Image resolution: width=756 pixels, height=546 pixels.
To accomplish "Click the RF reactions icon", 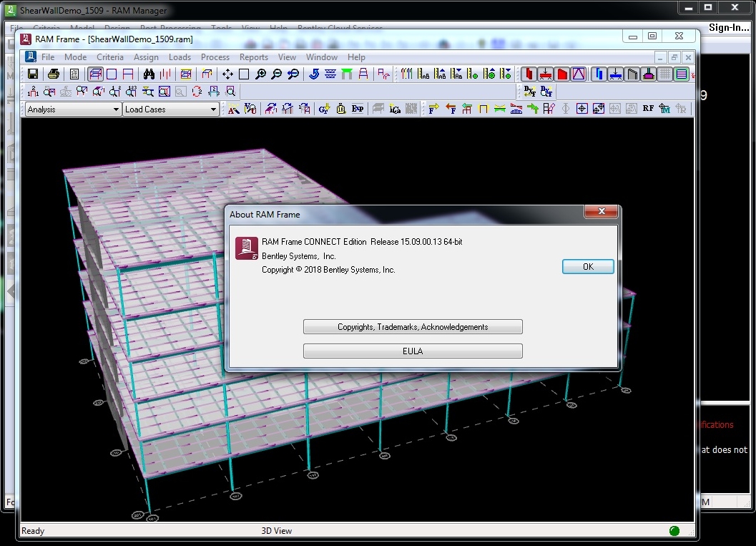I will point(648,109).
